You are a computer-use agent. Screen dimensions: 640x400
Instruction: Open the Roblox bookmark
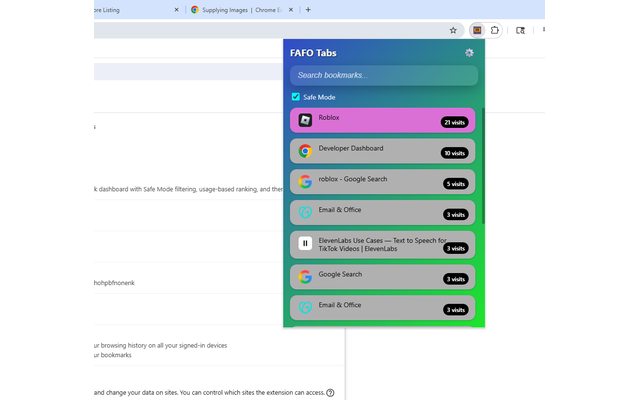382,120
